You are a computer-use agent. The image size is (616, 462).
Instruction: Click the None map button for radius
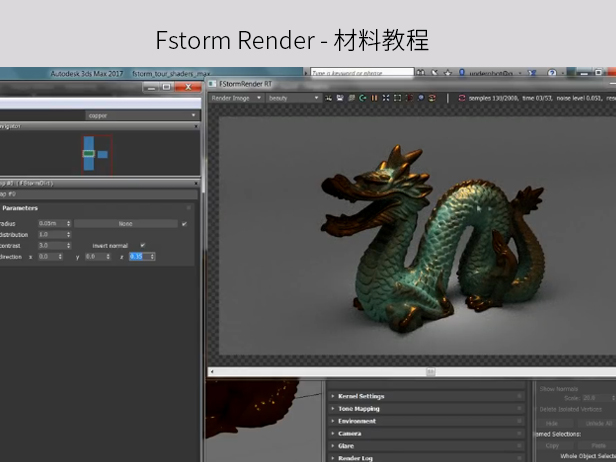pyautogui.click(x=125, y=224)
